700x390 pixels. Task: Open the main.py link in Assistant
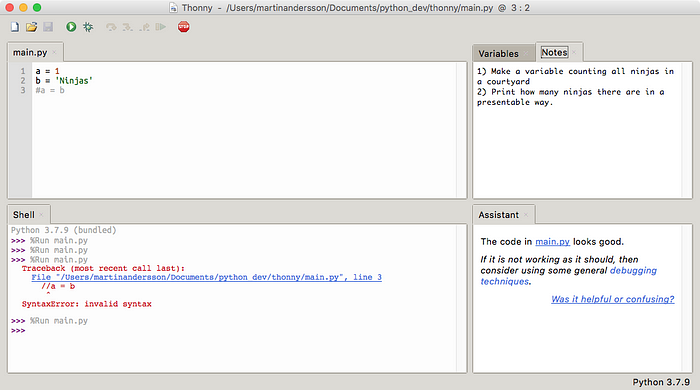click(553, 241)
